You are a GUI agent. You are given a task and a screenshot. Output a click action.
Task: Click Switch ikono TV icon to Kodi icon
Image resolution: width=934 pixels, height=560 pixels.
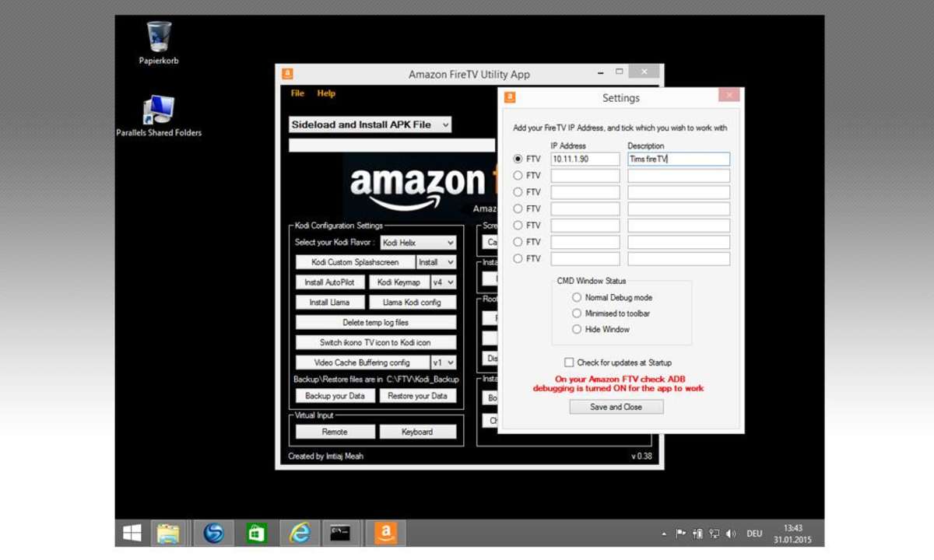coord(376,342)
